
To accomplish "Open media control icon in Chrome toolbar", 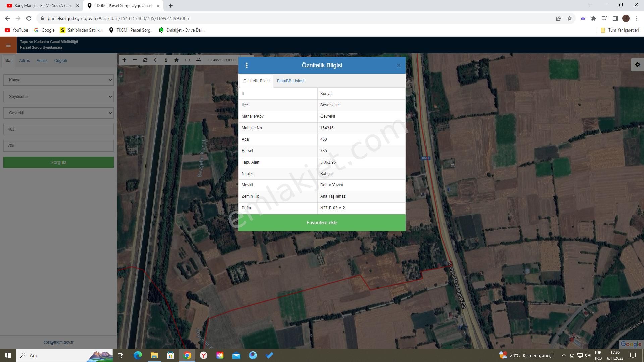I will tap(604, 18).
